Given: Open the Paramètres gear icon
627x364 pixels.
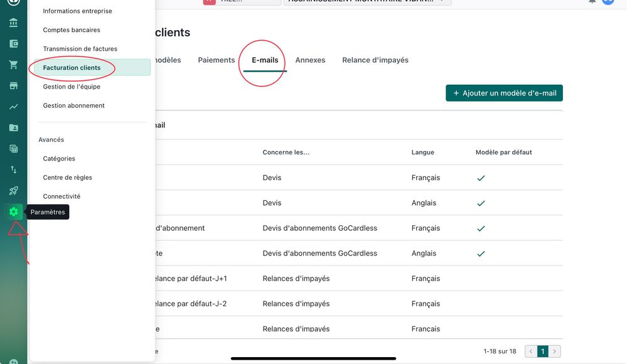Looking at the screenshot, I should coord(13,212).
